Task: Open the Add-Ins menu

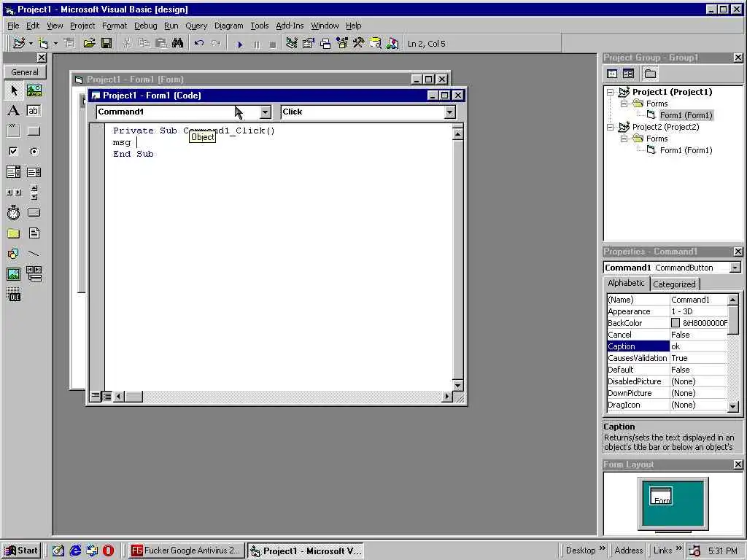Action: [290, 26]
